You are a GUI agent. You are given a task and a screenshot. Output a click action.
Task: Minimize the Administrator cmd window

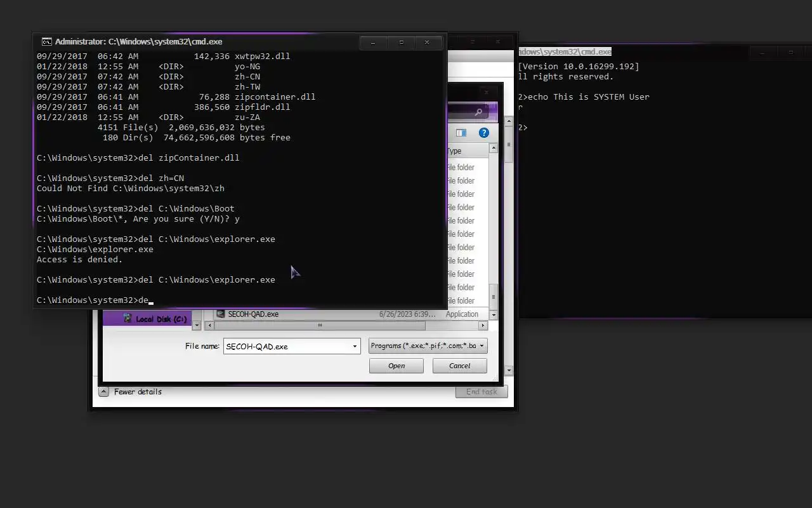[373, 43]
